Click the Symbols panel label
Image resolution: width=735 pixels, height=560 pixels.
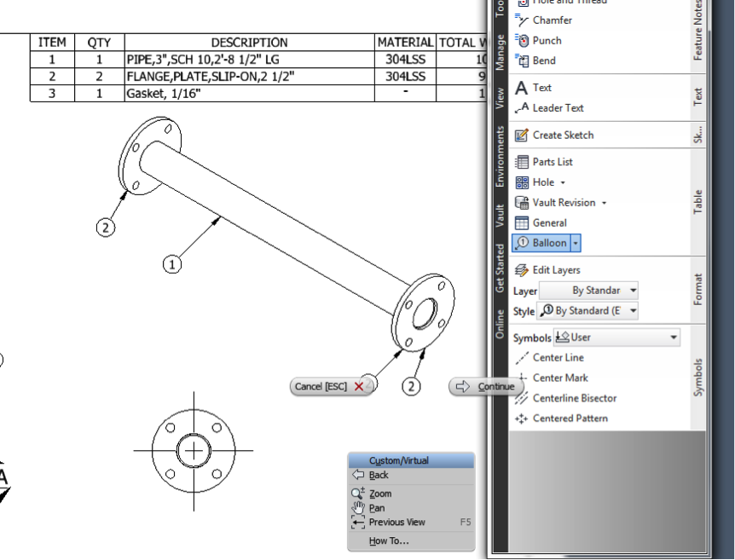point(697,378)
